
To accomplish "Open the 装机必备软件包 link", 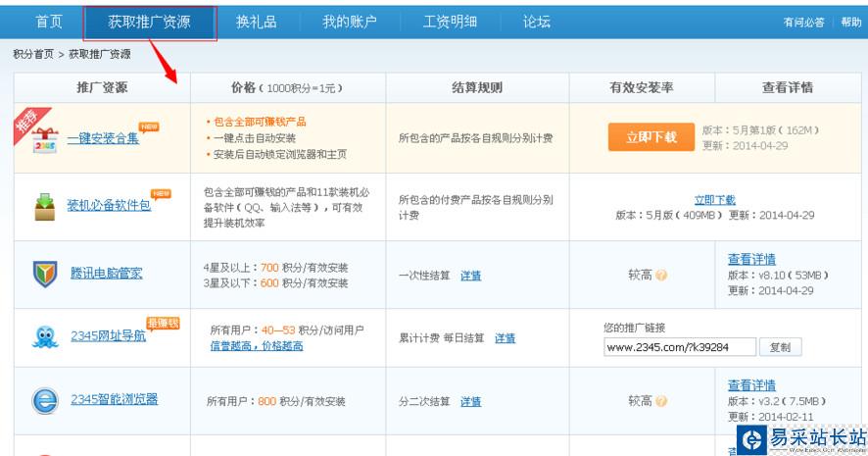I will coord(109,205).
